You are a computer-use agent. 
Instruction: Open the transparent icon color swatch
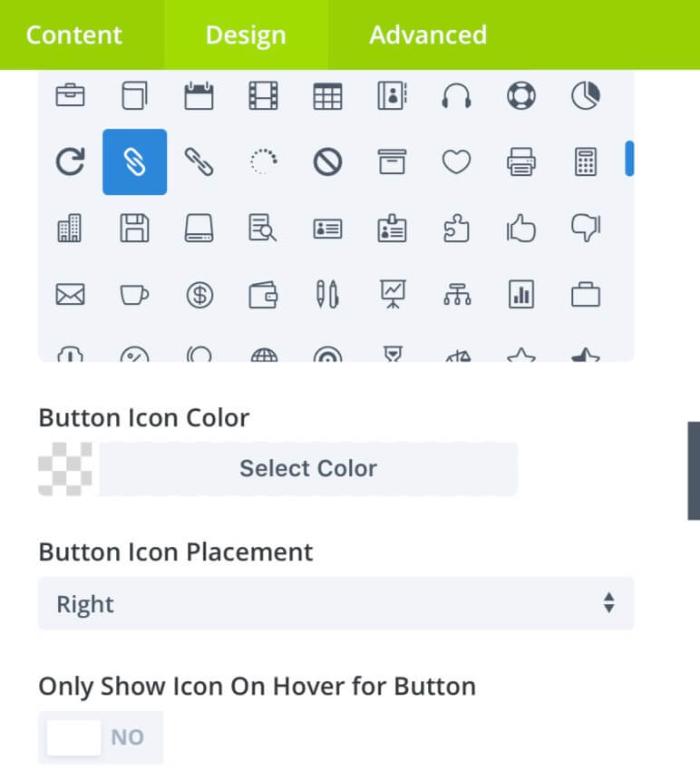[x=65, y=469]
